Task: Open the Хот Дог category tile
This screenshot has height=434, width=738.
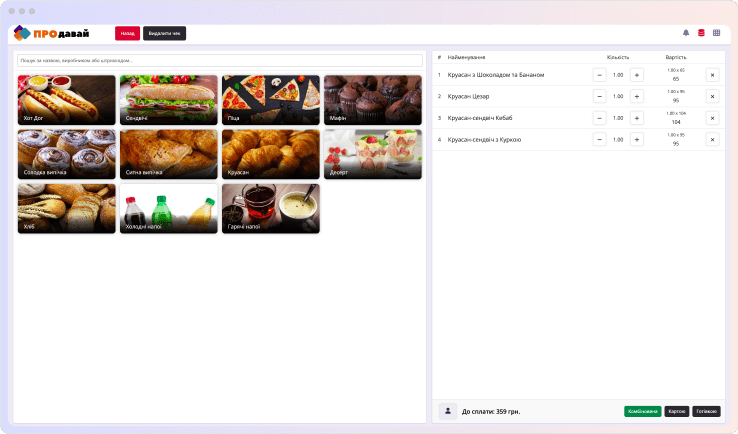Action: pos(66,99)
